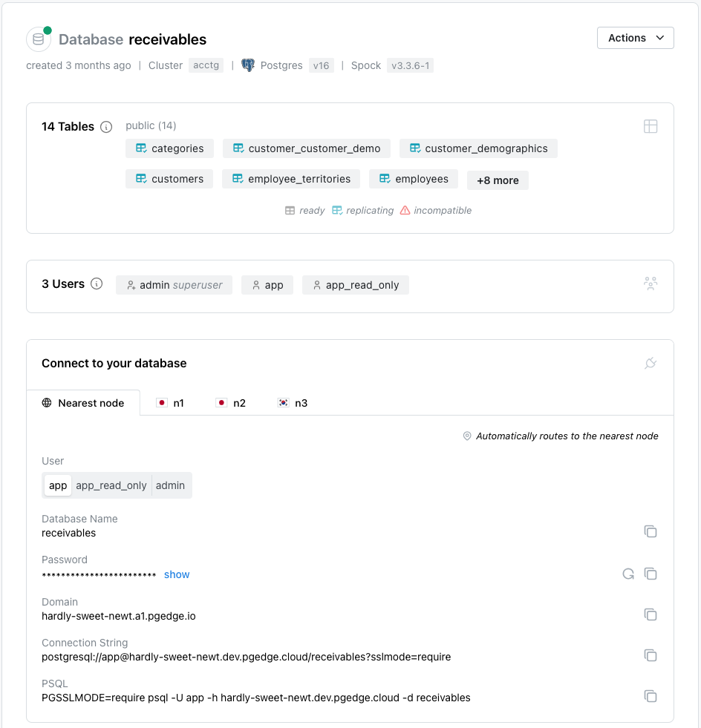The width and height of the screenshot is (701, 728).
Task: Click the acctg cluster badge
Action: [x=206, y=65]
